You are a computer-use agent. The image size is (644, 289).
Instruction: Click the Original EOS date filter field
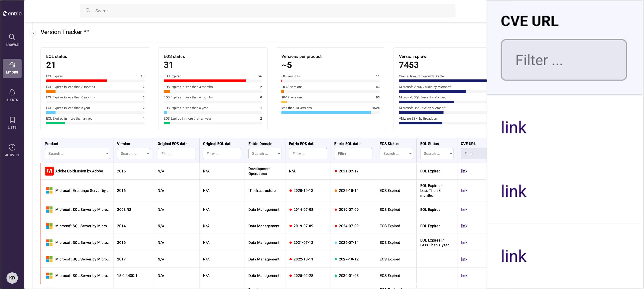(177, 154)
